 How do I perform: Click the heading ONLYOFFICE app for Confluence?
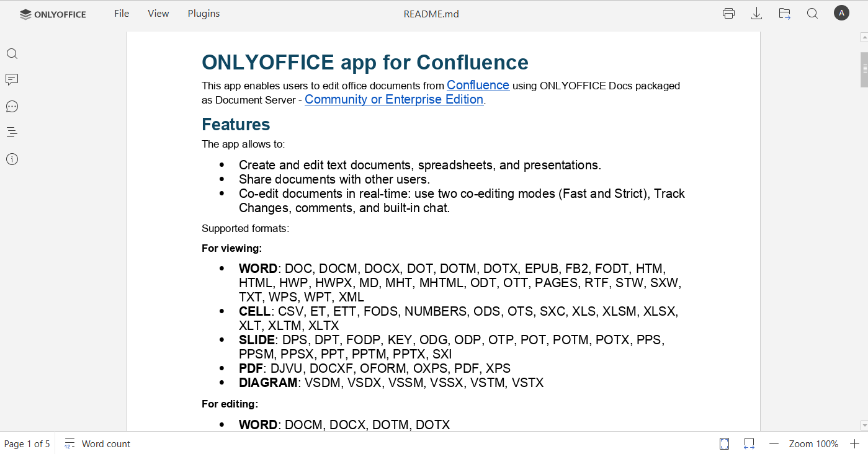[x=365, y=62]
